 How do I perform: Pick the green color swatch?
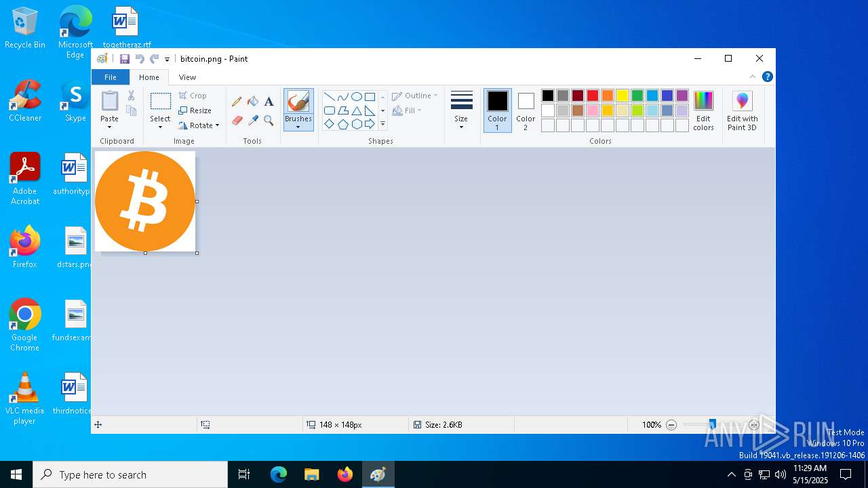[637, 96]
